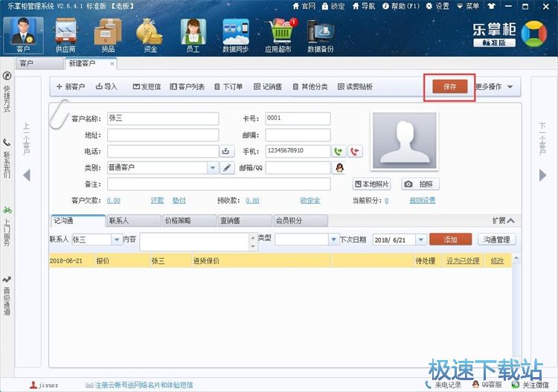Viewport: 558px width, 392px height.
Task: Go to previous customer arrow
Action: [27, 175]
